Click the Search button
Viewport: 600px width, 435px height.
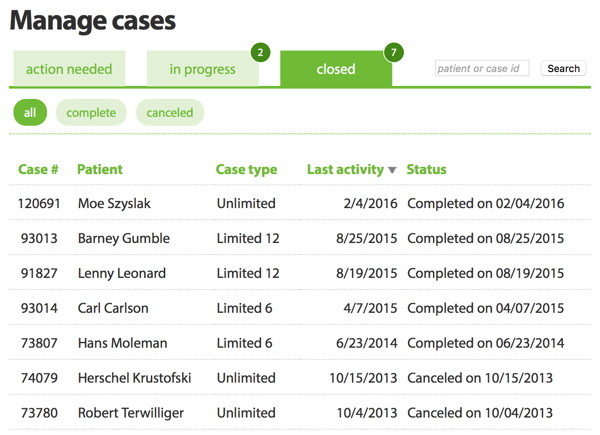point(563,68)
